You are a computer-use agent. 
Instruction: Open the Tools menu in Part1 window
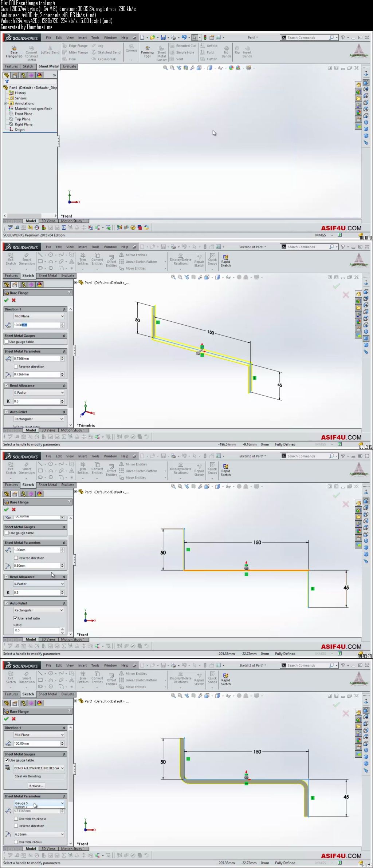[x=95, y=37]
